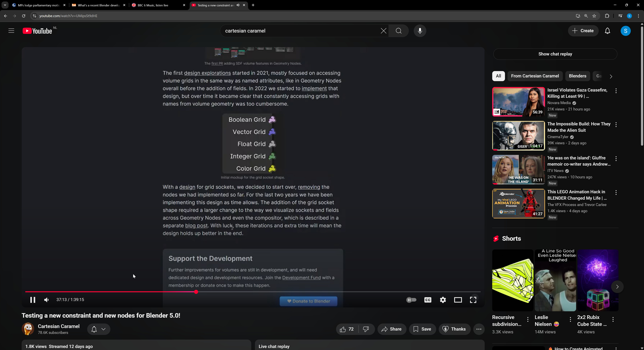Share the video
The image size is (644, 350).
coord(392,329)
